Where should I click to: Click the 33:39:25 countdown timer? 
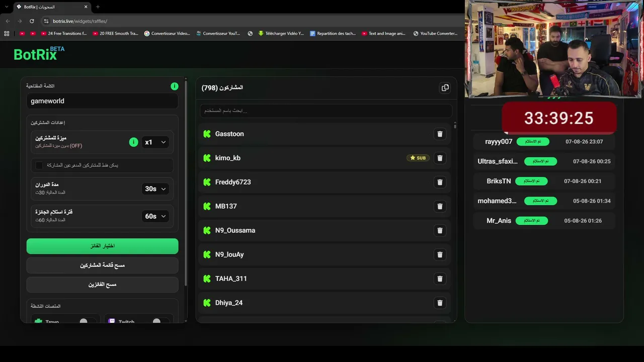[559, 118]
